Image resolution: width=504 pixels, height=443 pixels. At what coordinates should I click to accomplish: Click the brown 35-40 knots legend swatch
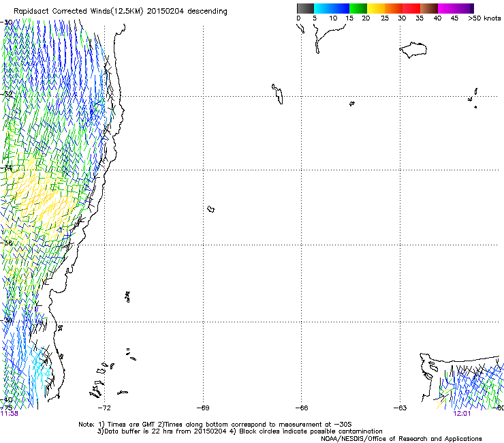429,8
